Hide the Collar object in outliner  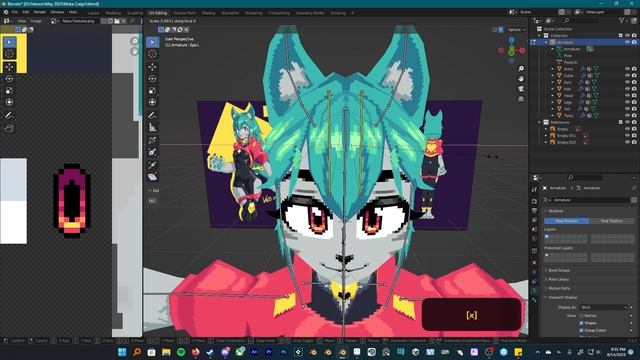pos(627,76)
